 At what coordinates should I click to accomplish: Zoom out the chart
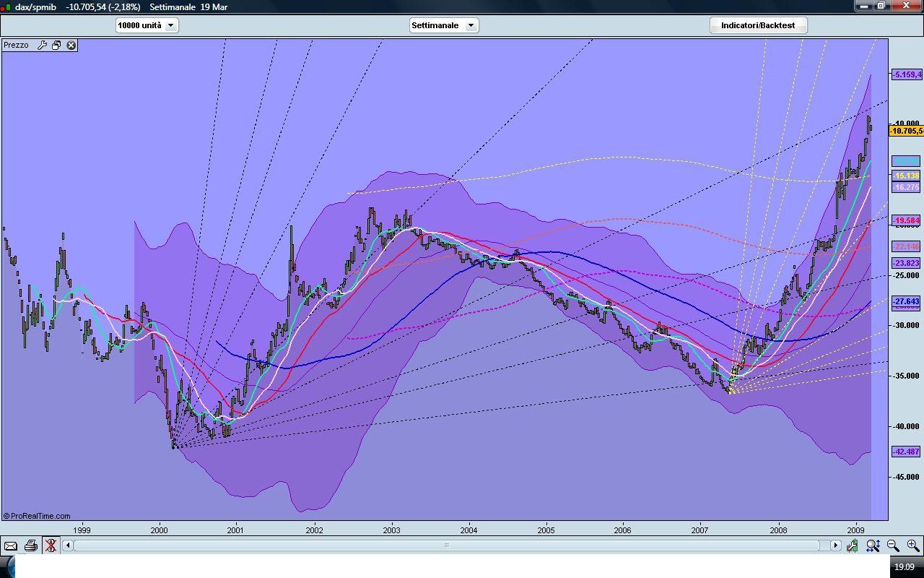tap(893, 545)
